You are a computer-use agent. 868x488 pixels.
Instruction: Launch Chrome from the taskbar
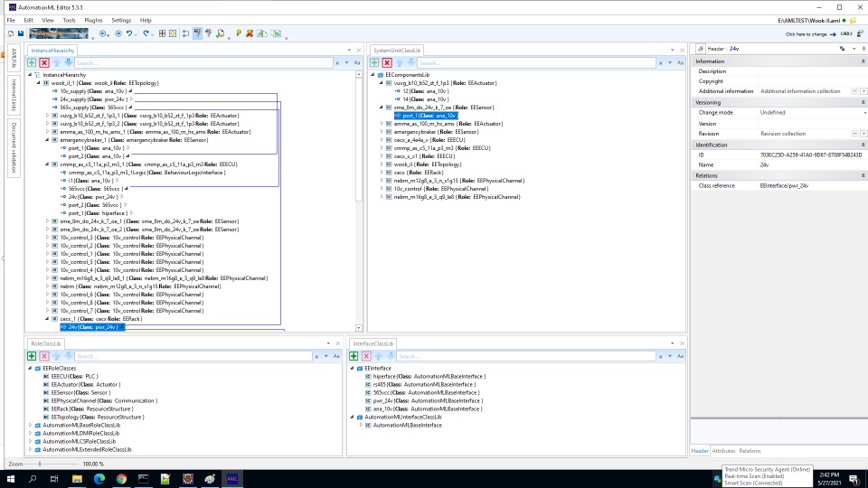tap(121, 479)
